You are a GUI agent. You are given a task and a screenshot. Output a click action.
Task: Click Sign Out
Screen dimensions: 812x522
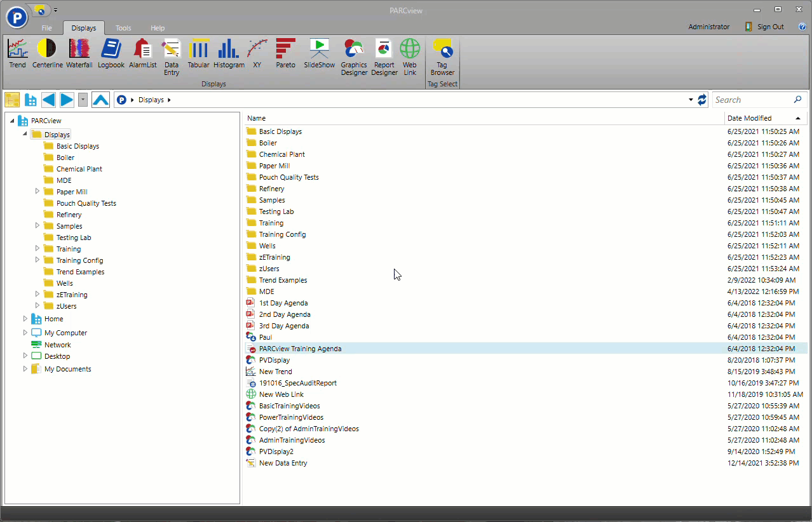click(764, 27)
